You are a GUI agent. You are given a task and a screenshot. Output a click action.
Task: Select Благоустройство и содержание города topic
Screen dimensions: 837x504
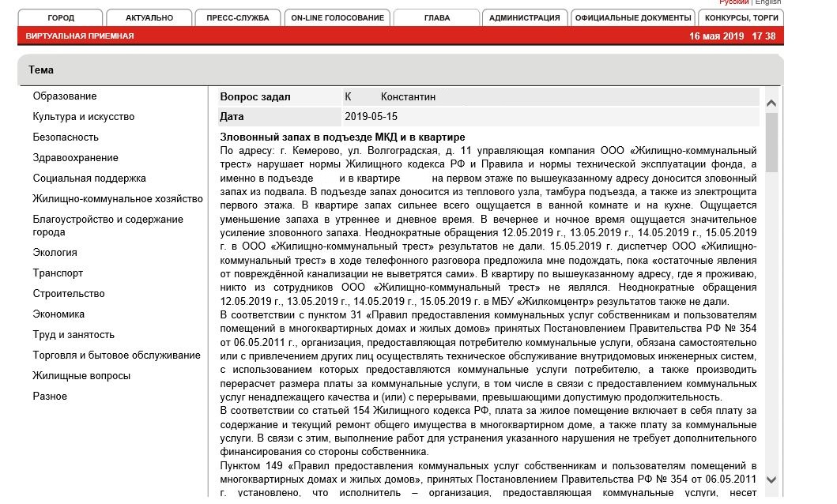coord(107,226)
